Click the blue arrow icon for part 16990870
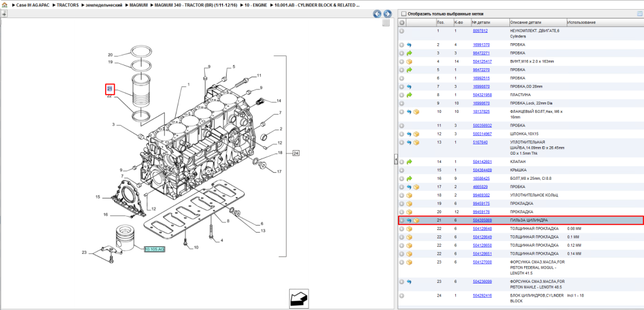This screenshot has width=644, height=310. pos(409,87)
